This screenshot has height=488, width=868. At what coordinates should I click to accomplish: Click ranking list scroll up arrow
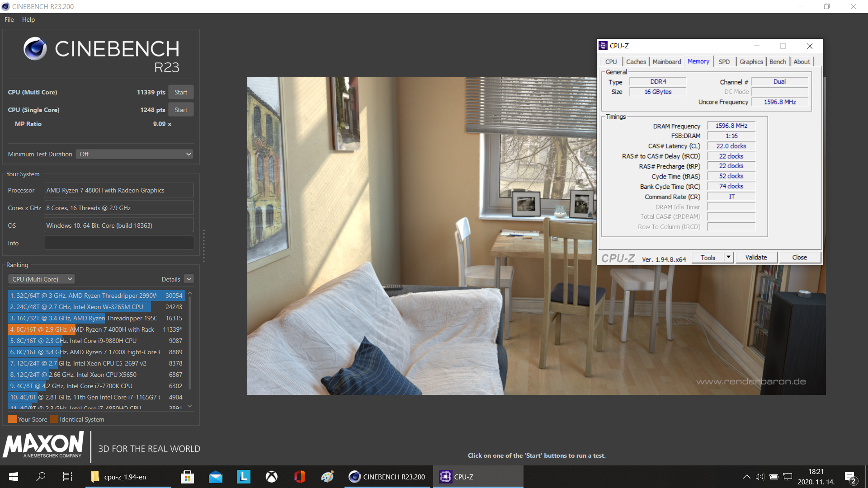(190, 293)
